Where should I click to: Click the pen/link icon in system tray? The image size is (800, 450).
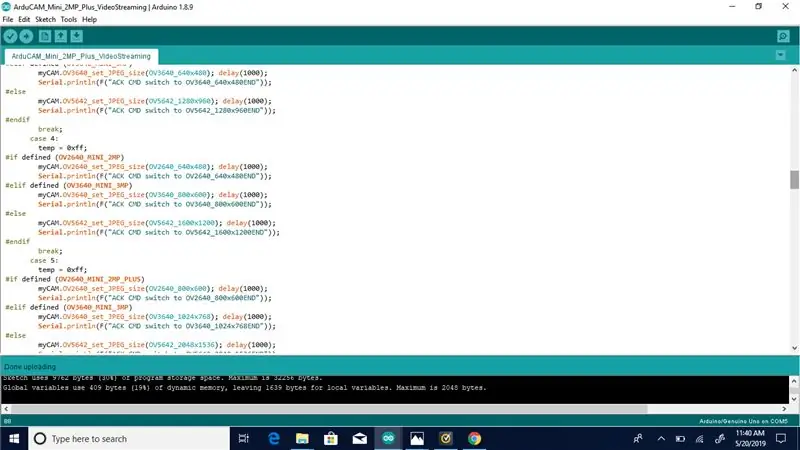(720, 439)
